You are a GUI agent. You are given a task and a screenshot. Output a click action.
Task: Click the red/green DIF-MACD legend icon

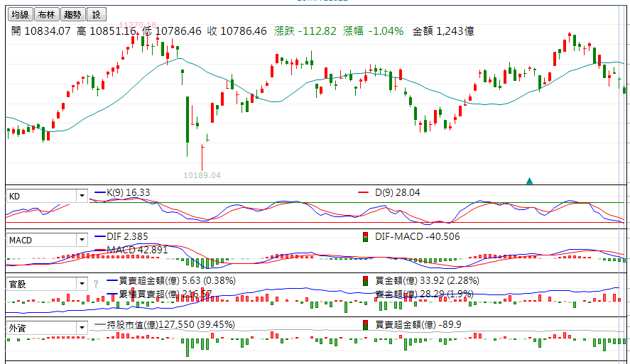[365, 237]
